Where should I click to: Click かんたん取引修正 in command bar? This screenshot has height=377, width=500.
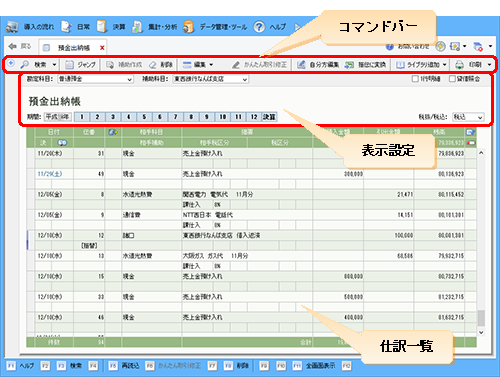pos(259,65)
